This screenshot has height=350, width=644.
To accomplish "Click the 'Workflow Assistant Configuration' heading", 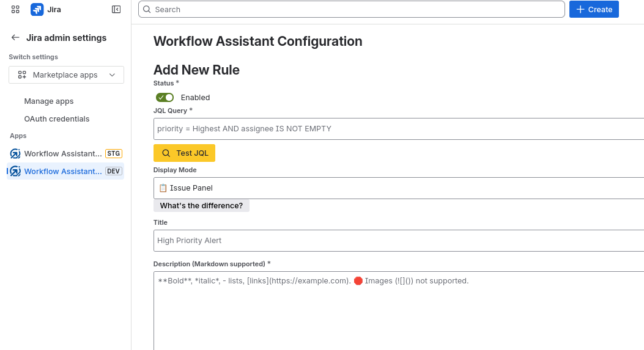I will pyautogui.click(x=258, y=41).
